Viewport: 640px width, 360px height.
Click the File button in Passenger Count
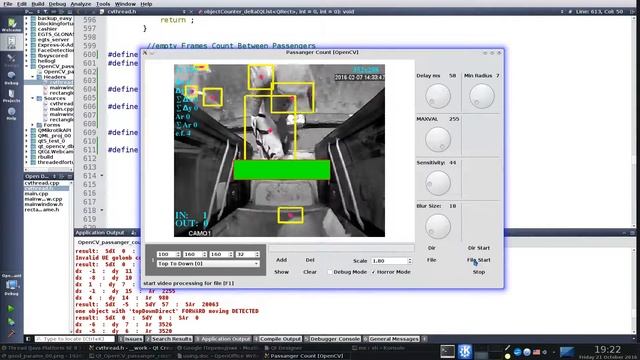click(x=431, y=260)
